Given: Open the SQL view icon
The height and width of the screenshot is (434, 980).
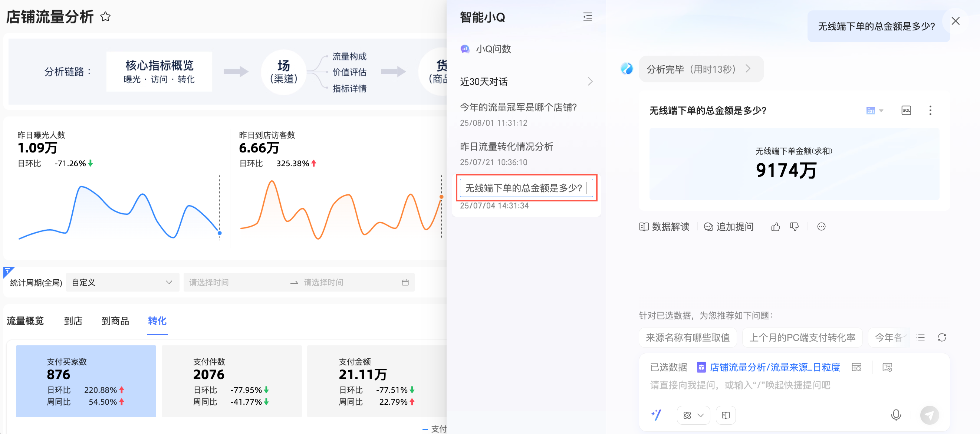Looking at the screenshot, I should coord(906,111).
